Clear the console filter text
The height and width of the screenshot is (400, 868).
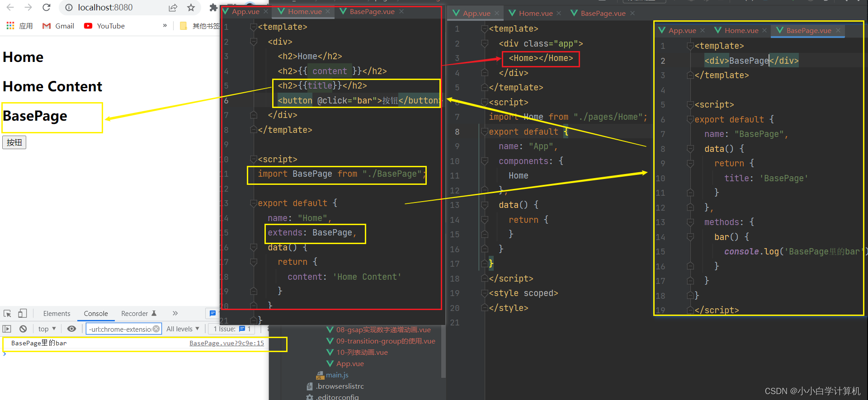pyautogui.click(x=156, y=329)
